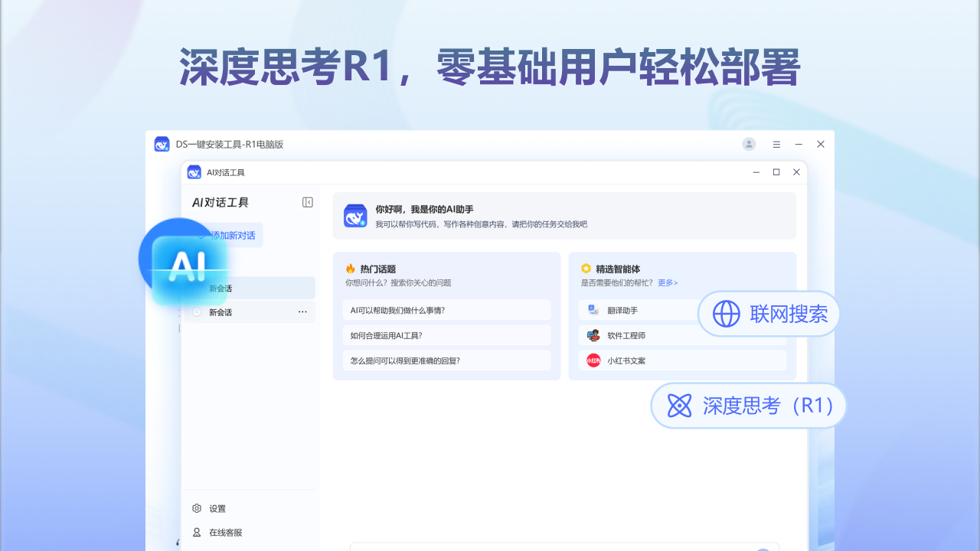Click the AI assistant avatar in the greeting banner
This screenshot has height=551, width=980.
point(354,215)
